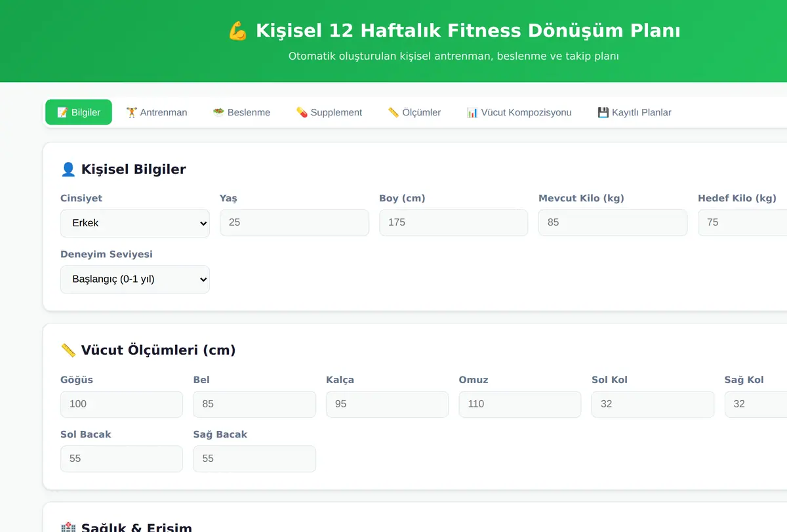Focus the Sol Kol field
Screen dimensions: 787x532
tap(653, 404)
